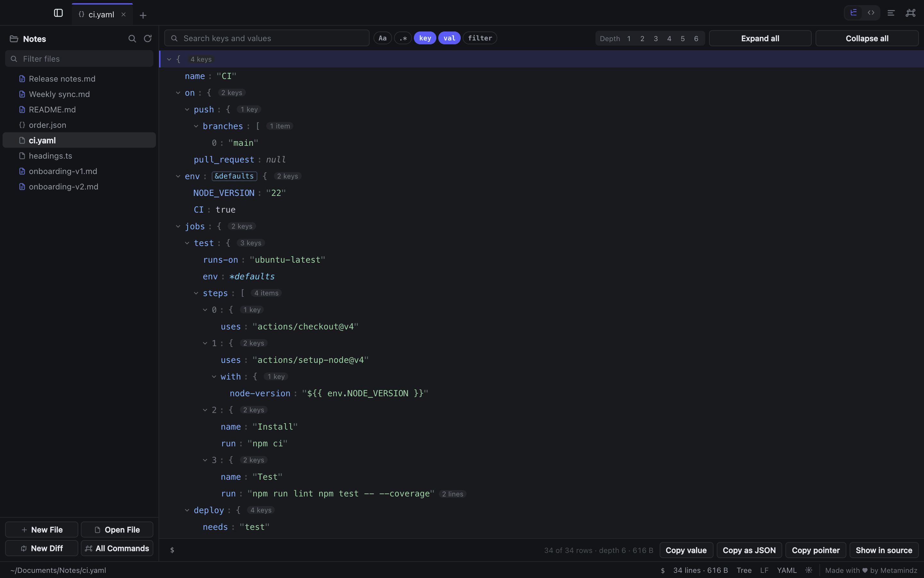924x578 pixels.
Task: Click Collapse all button
Action: [x=867, y=38]
